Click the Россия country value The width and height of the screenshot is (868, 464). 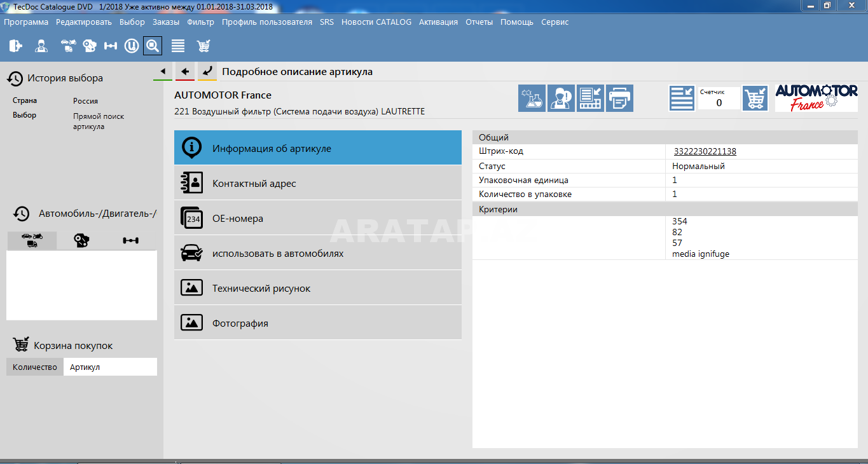click(85, 101)
